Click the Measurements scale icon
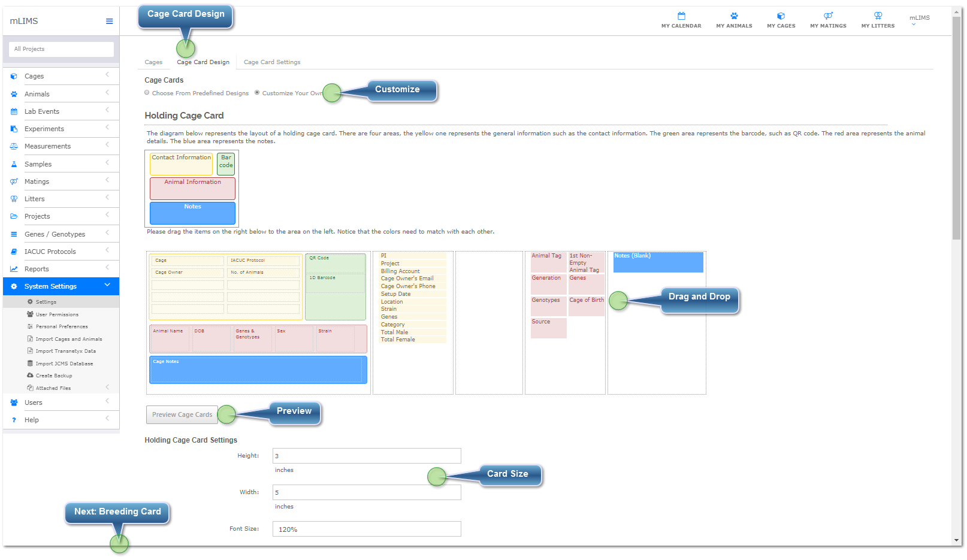Image resolution: width=967 pixels, height=560 pixels. point(14,146)
